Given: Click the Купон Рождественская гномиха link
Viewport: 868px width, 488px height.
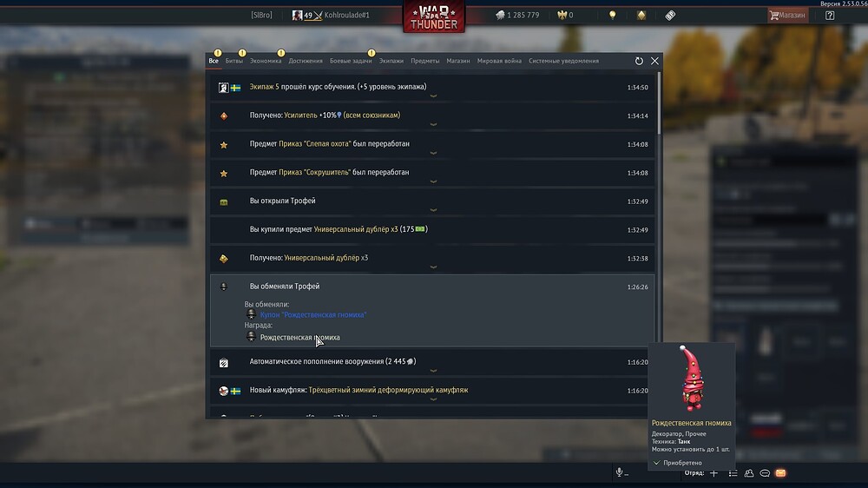Looking at the screenshot, I should coord(313,314).
